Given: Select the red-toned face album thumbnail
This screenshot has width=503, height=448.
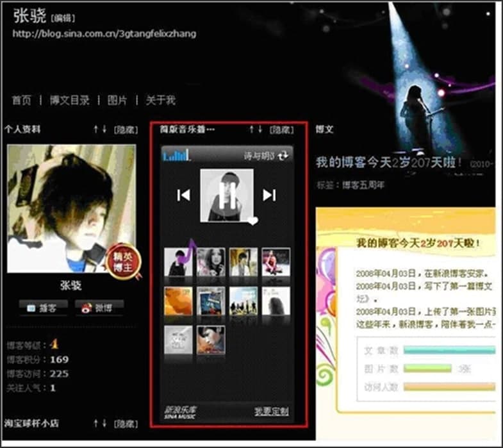Looking at the screenshot, I should click(211, 340).
